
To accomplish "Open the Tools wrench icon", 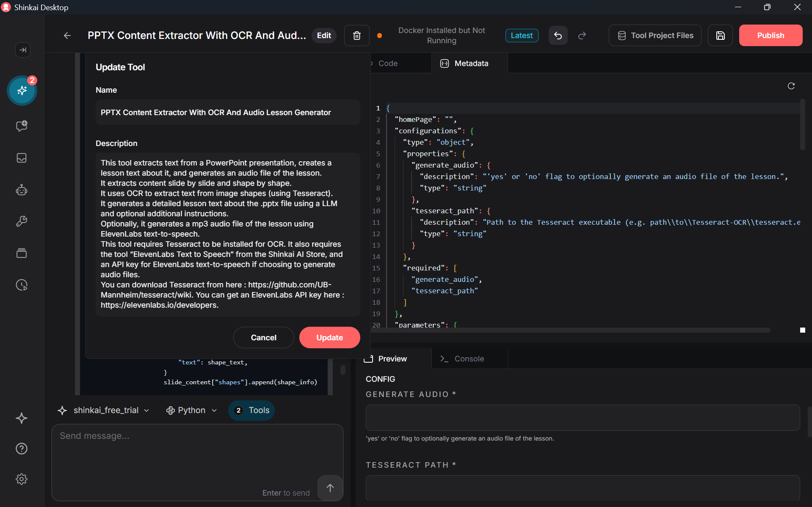I will [22, 221].
